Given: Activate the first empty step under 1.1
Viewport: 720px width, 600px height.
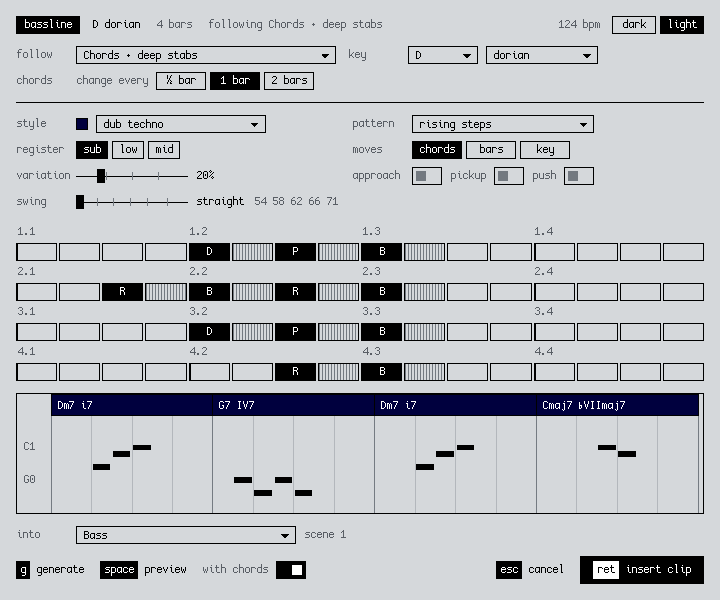Looking at the screenshot, I should 37,252.
